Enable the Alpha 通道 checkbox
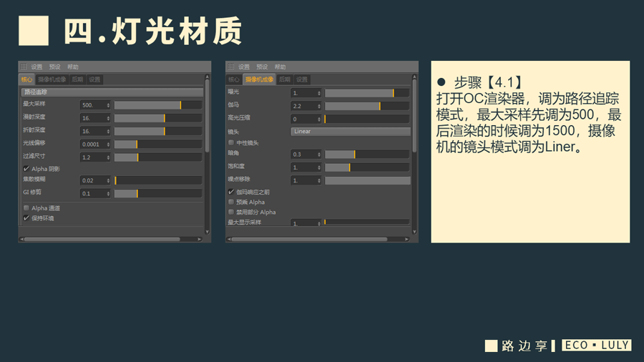This screenshot has width=644, height=362. [x=26, y=208]
